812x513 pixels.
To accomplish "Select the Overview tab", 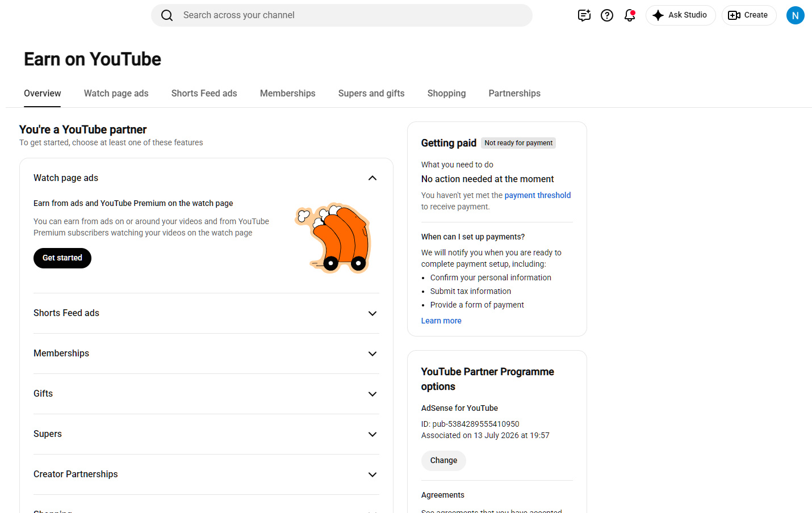I will (x=43, y=94).
